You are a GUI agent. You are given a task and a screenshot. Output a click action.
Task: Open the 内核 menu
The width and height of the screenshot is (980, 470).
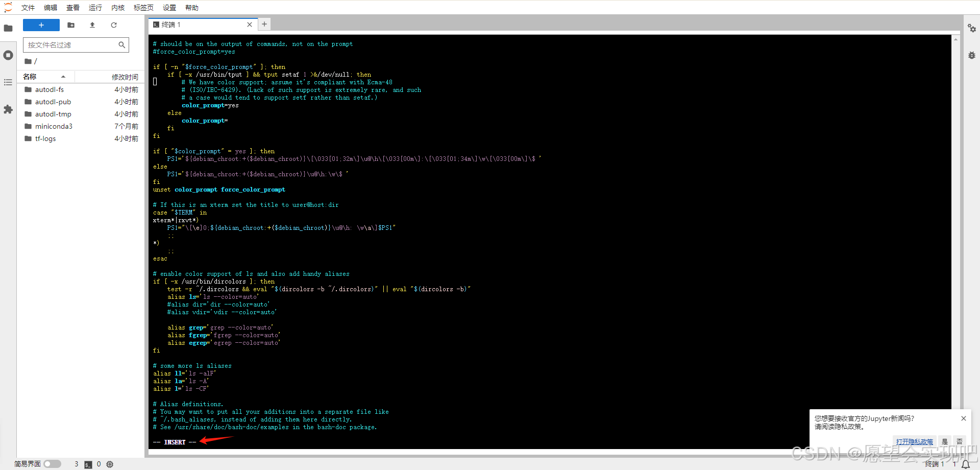(118, 8)
